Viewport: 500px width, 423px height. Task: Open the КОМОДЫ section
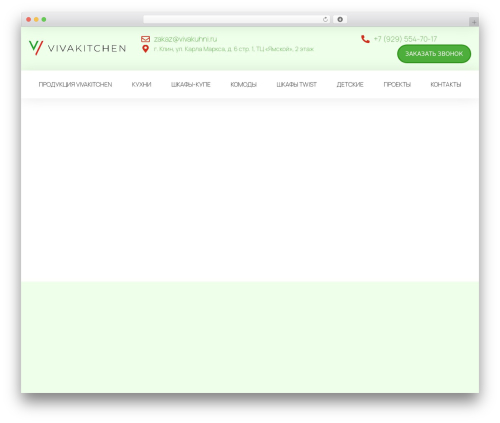pyautogui.click(x=244, y=85)
